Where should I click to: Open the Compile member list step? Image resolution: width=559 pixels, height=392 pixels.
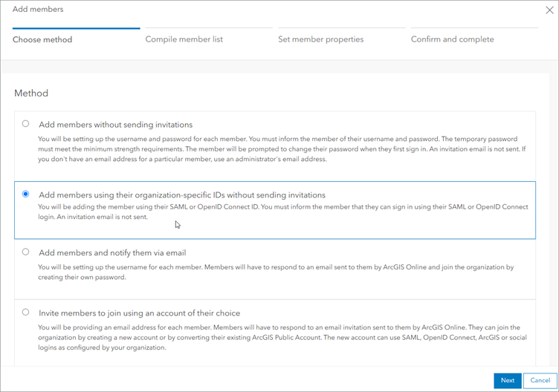coord(184,39)
